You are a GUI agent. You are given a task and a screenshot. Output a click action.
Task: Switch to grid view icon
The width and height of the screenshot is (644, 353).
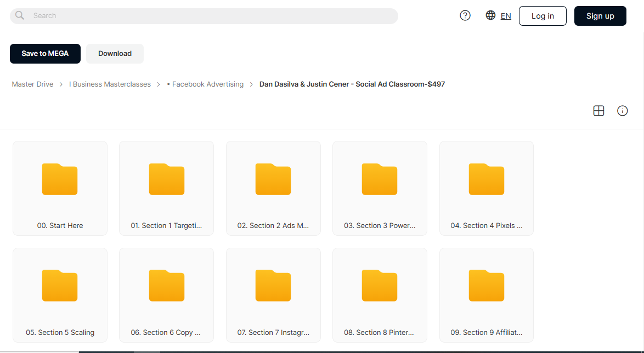[599, 111]
